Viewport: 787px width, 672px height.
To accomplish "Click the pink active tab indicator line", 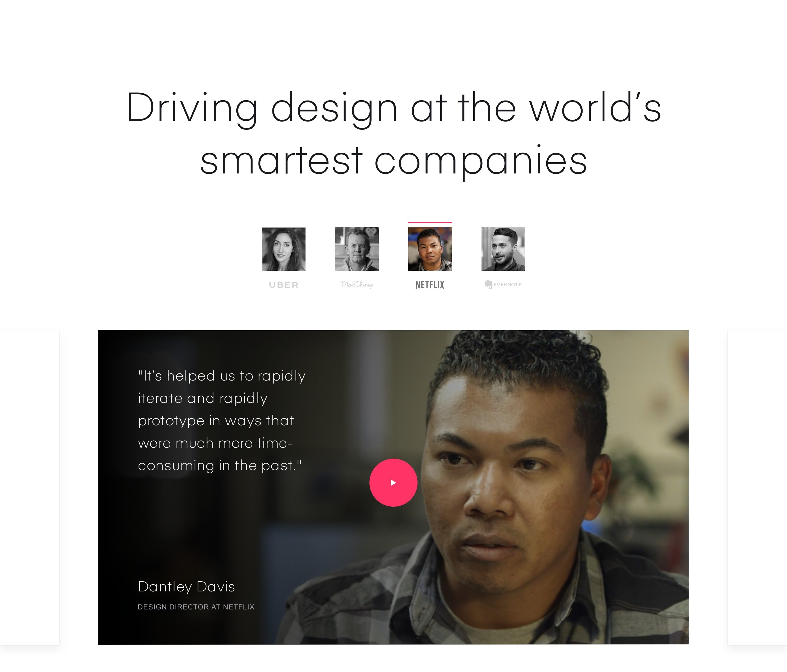I will [430, 222].
